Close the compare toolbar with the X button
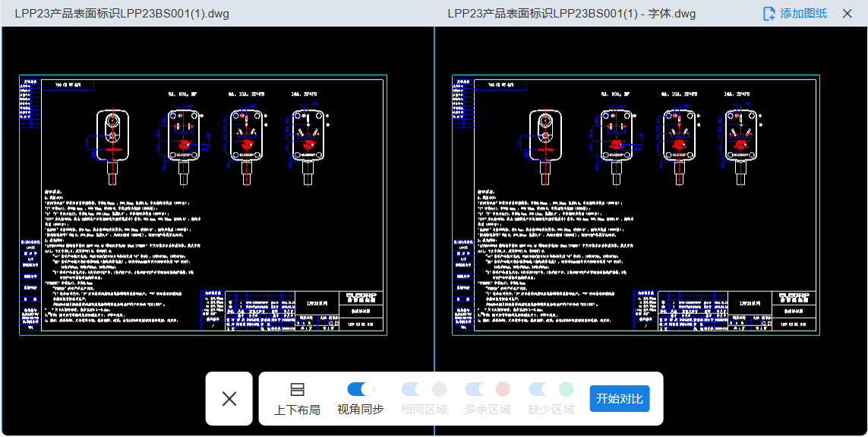 (x=229, y=398)
